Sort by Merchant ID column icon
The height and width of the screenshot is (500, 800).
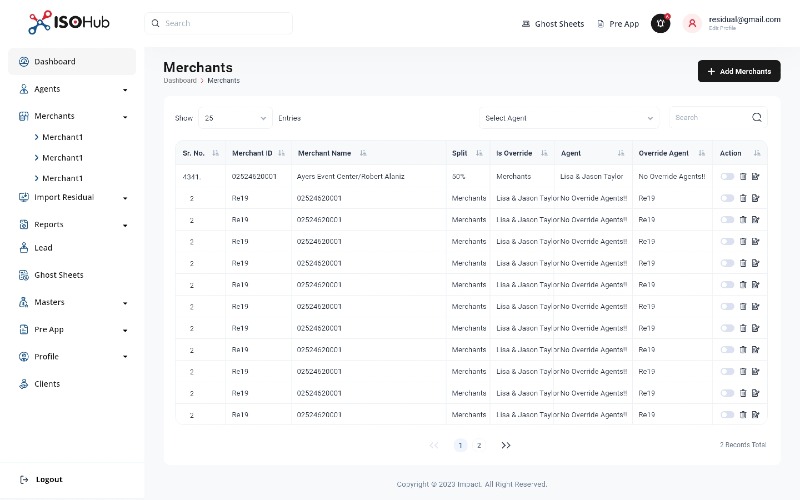coord(281,153)
